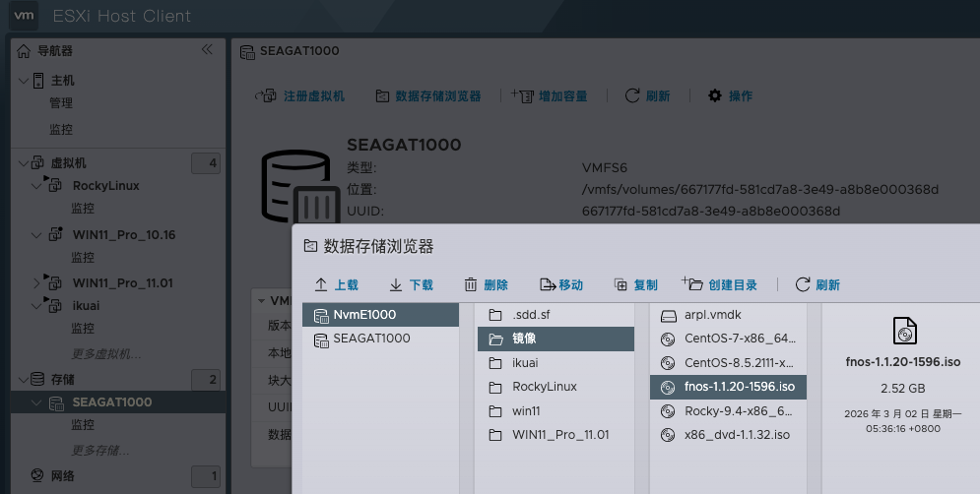Click the ikuai VM icon in navigator

53,305
